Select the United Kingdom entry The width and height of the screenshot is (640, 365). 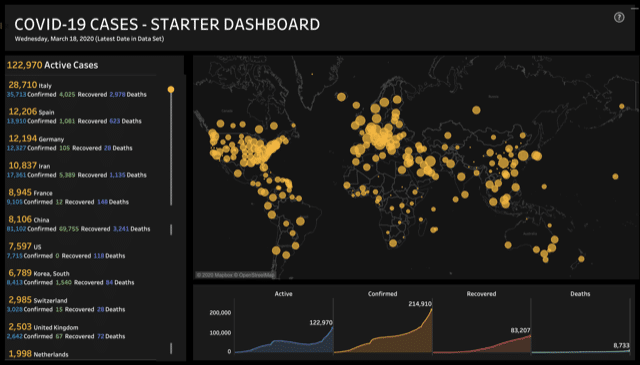coord(66,331)
